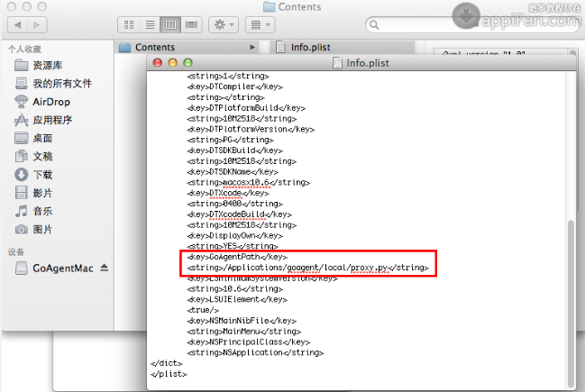
Task: Click the DTSDKName key line
Action: tap(233, 171)
